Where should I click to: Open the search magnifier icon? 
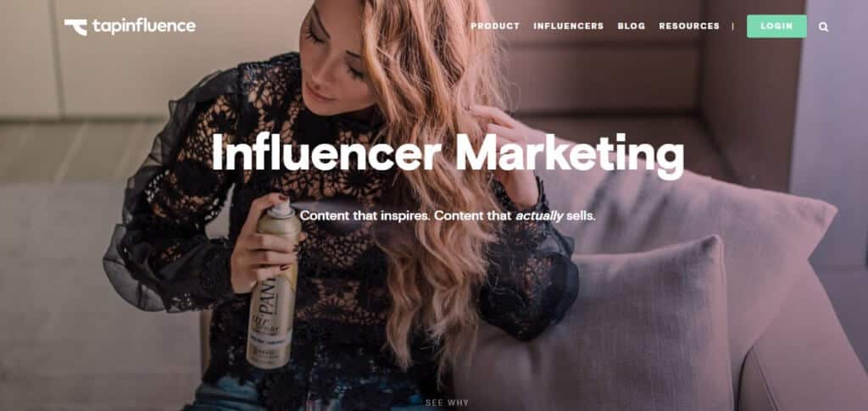[x=823, y=26]
